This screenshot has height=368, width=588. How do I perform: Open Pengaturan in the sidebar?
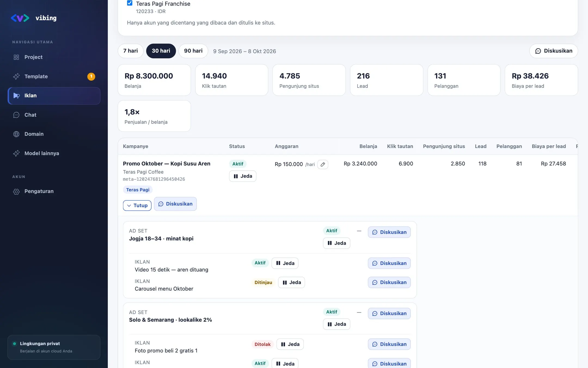[54, 191]
